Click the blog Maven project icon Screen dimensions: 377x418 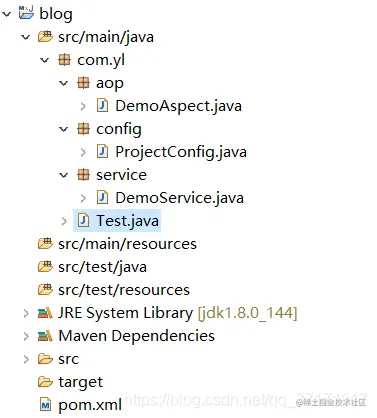point(26,13)
